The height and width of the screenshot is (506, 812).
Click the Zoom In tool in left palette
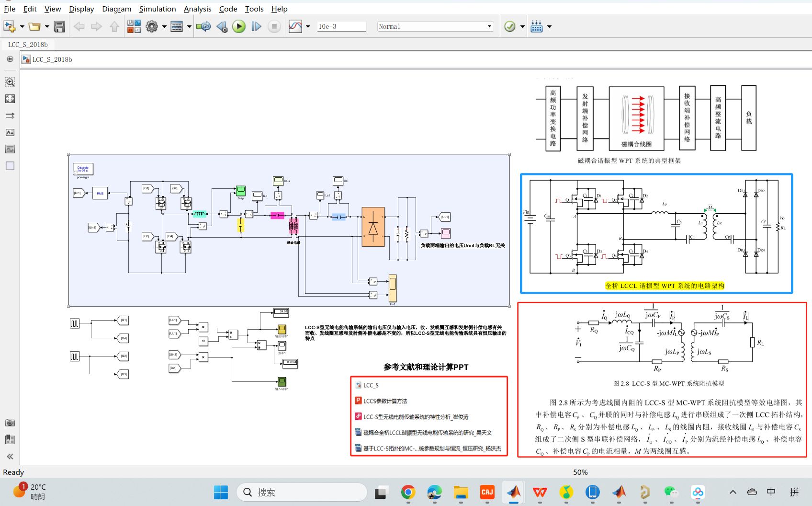point(10,82)
